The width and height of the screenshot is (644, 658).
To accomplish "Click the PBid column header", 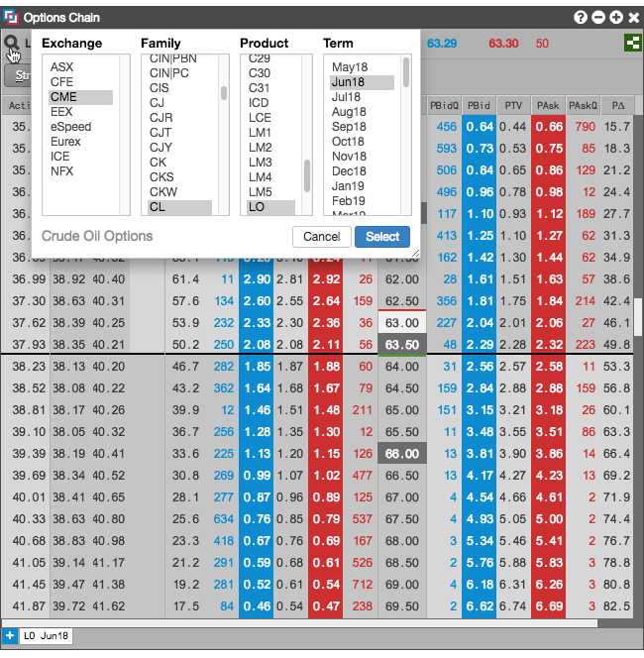I will pos(479,105).
